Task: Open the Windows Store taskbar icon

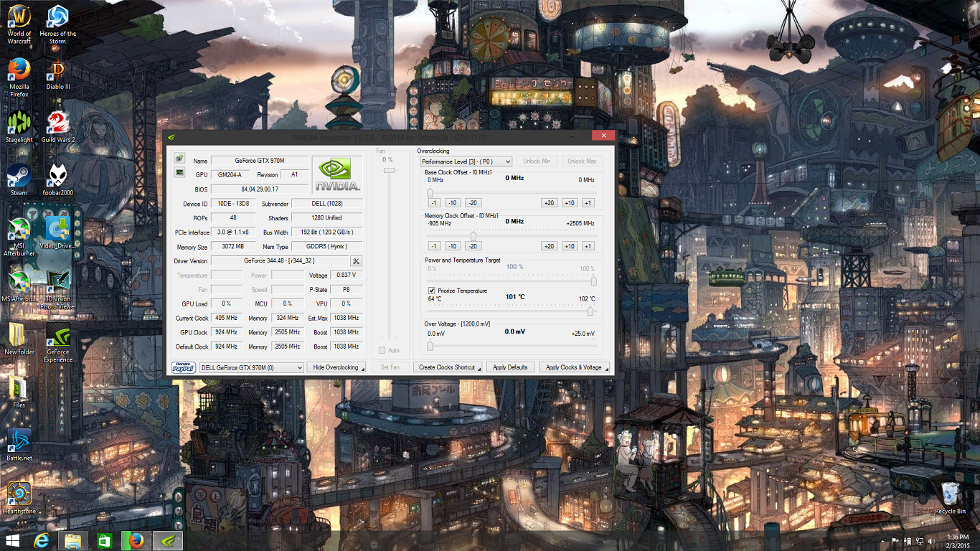Action: pos(105,540)
